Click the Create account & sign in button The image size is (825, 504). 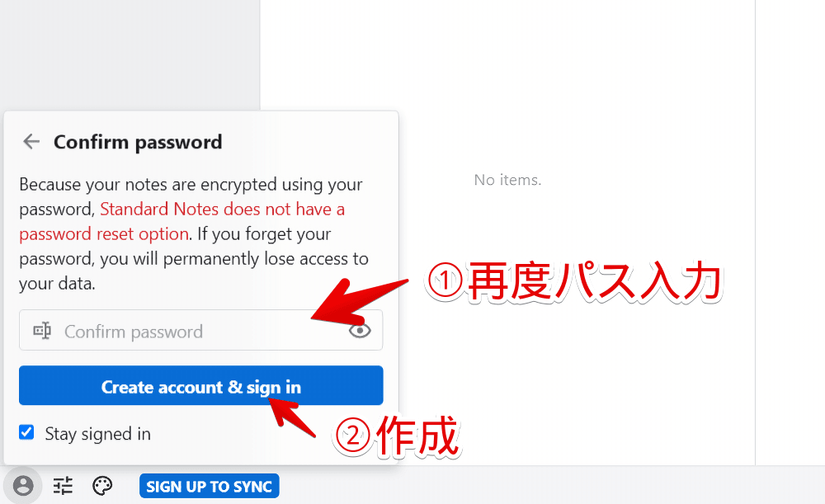201,385
